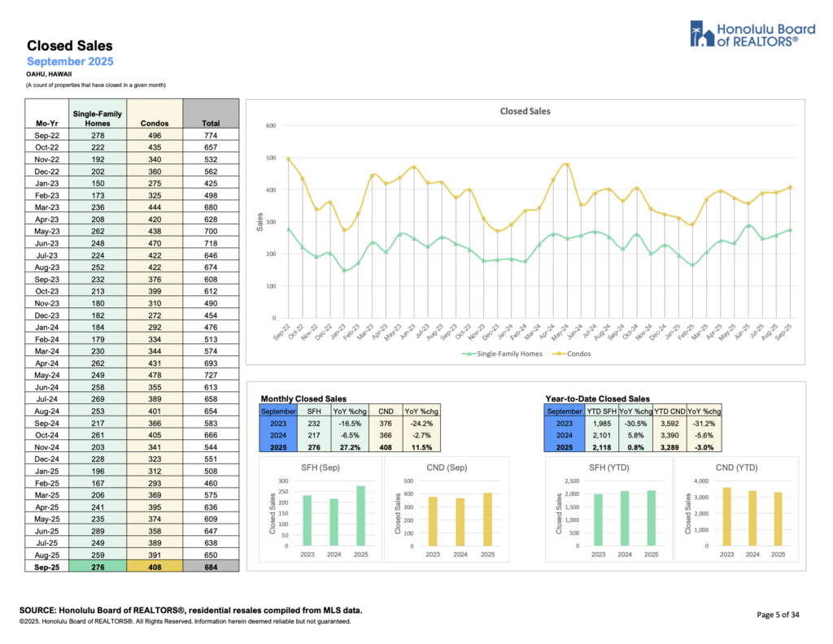Click the 2023 bar in CND (YTD) chart

pyautogui.click(x=723, y=516)
